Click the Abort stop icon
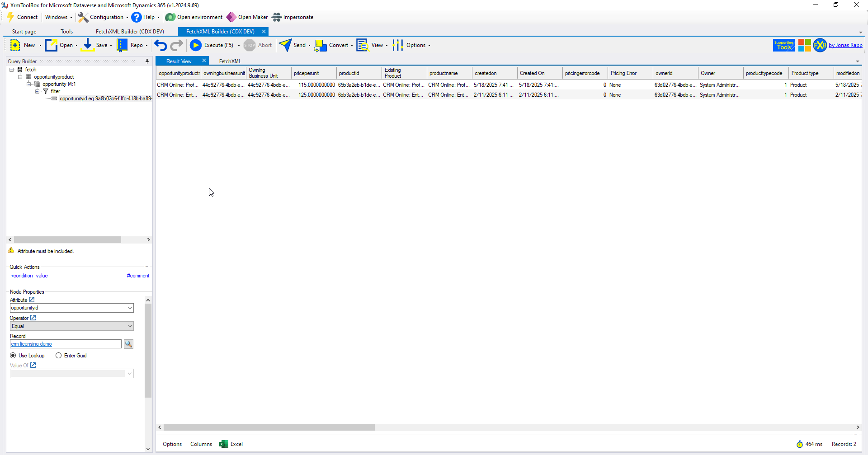 point(250,45)
